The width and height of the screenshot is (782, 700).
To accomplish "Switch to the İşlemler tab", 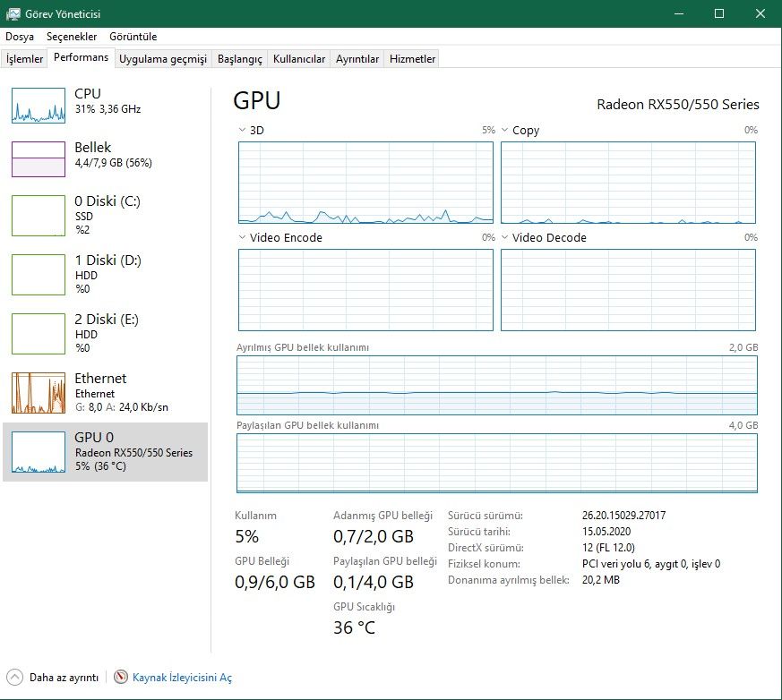I will coord(24,59).
